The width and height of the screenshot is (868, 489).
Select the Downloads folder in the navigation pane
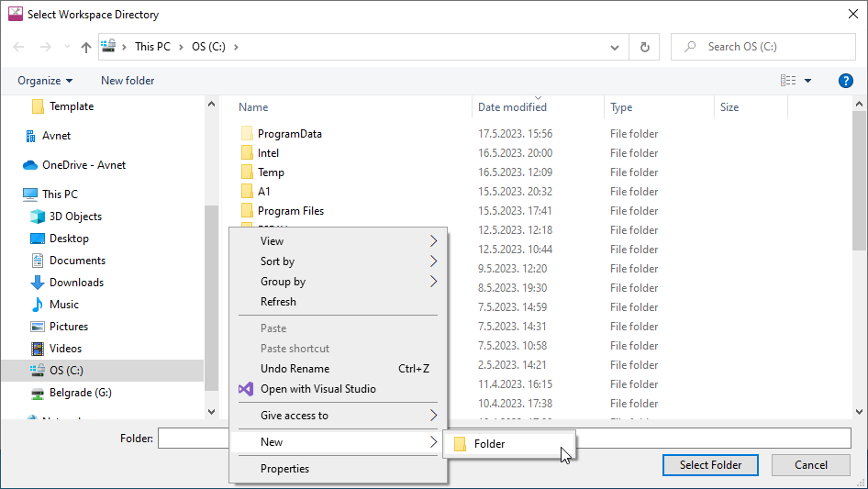click(76, 283)
